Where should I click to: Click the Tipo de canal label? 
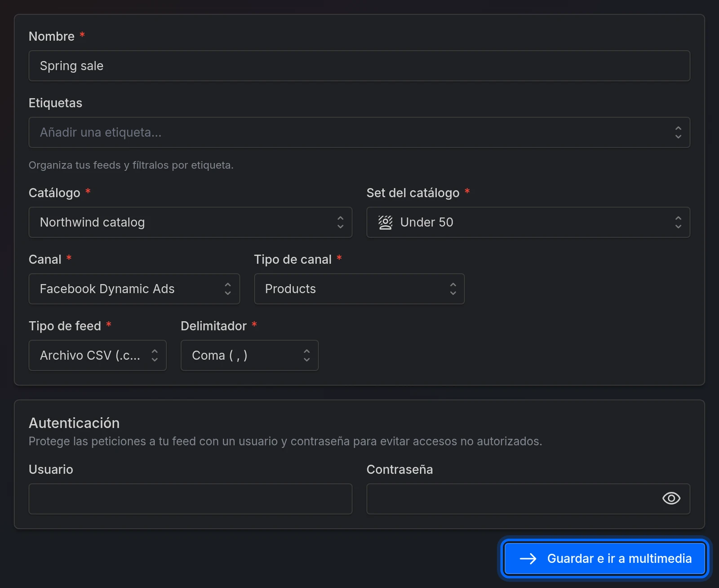click(293, 259)
